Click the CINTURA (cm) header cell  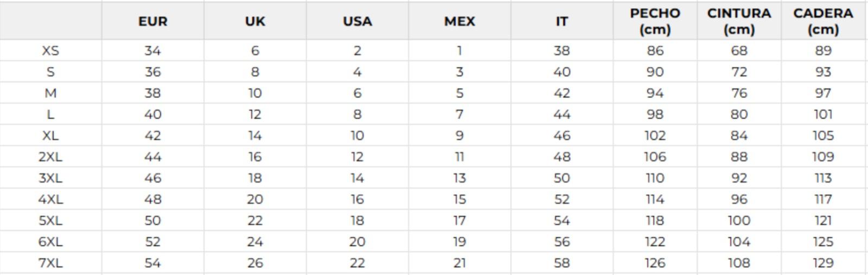pos(739,21)
